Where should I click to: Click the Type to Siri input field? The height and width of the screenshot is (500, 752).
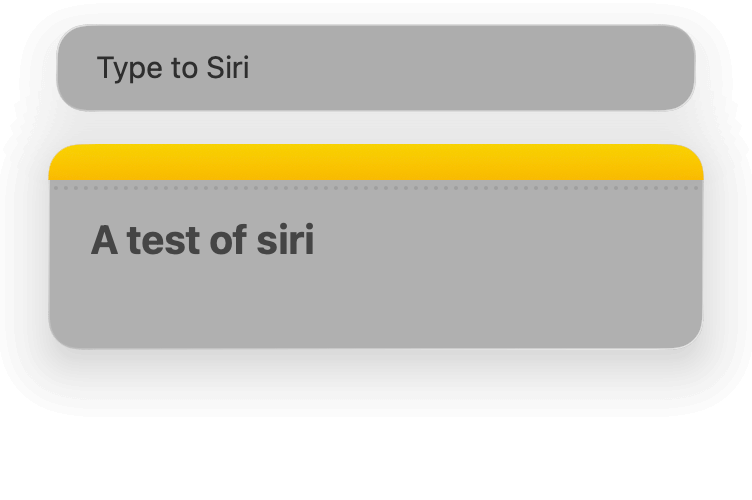[x=375, y=68]
